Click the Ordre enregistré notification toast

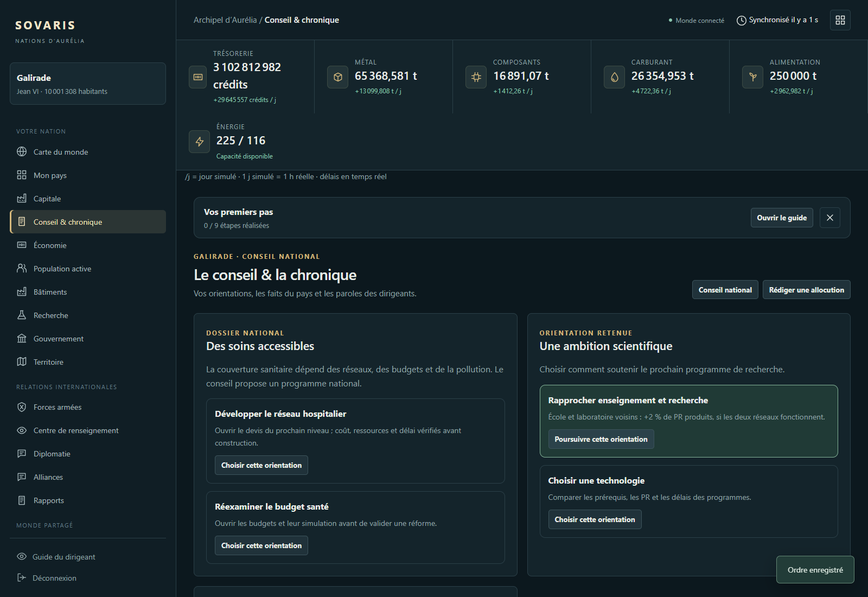[815, 570]
